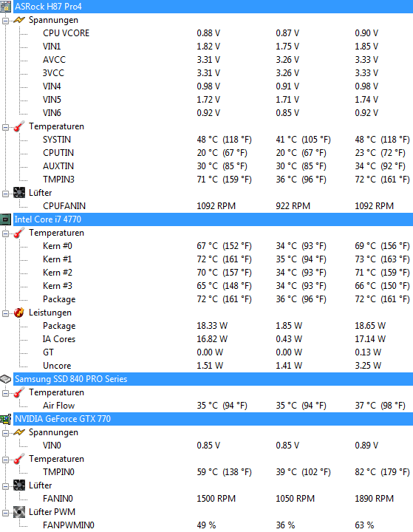Collapse the Lüfter PWM group
Image resolution: width=413 pixels, height=532 pixels.
point(5,513)
